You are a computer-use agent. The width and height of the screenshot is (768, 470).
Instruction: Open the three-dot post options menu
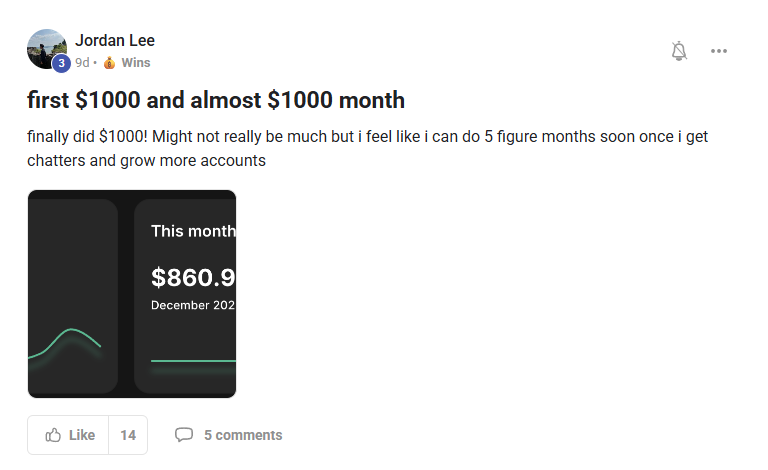click(x=718, y=51)
